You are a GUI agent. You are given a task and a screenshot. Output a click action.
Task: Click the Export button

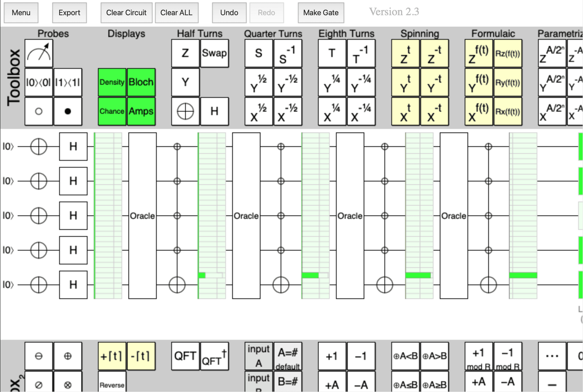tap(69, 13)
